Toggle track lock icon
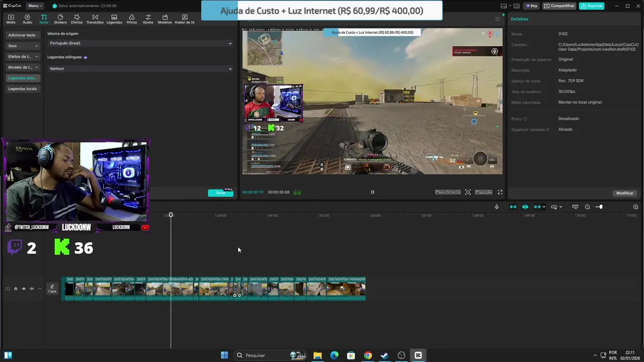Viewport: 644px width, 362px height. (x=16, y=289)
